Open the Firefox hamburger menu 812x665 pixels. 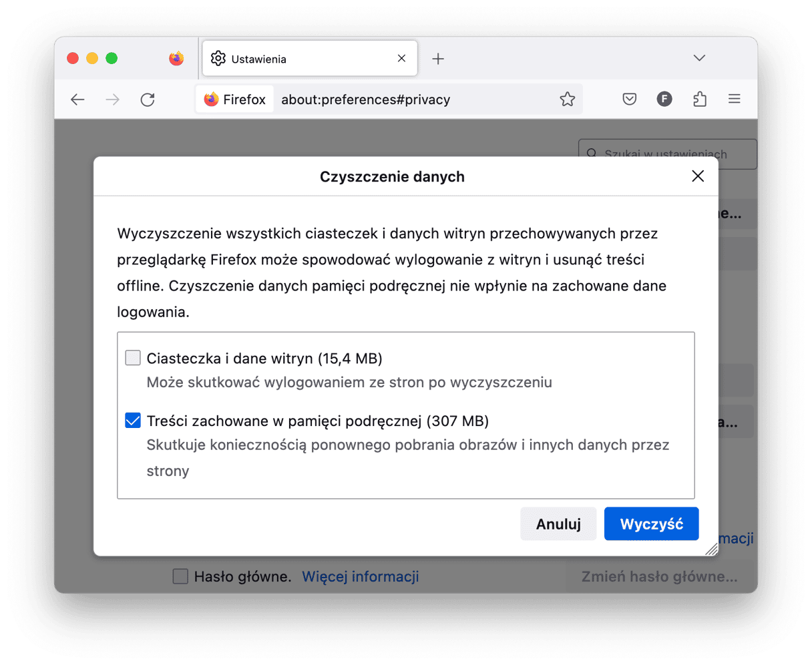pyautogui.click(x=734, y=99)
